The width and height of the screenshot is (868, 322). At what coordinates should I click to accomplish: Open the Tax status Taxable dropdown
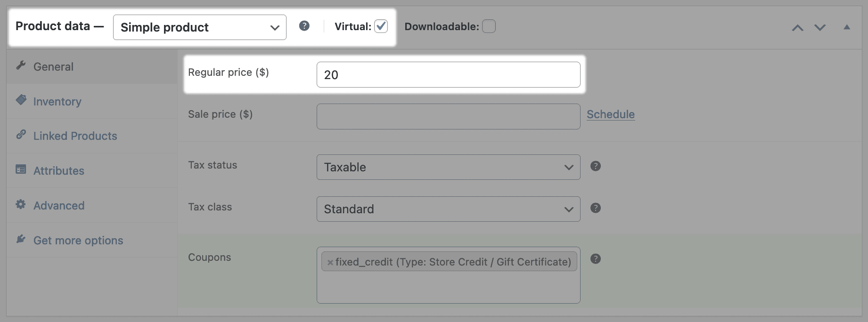pyautogui.click(x=448, y=167)
